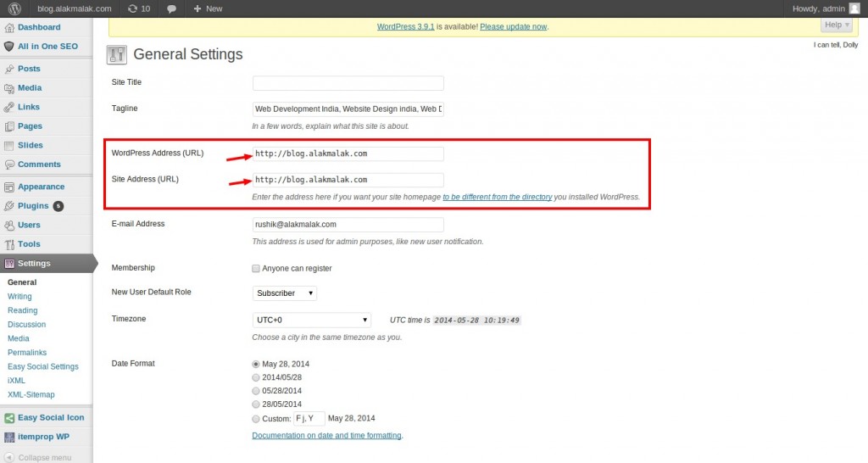The height and width of the screenshot is (463, 868).
Task: Select the 05/28/2014 date format
Action: coord(256,391)
